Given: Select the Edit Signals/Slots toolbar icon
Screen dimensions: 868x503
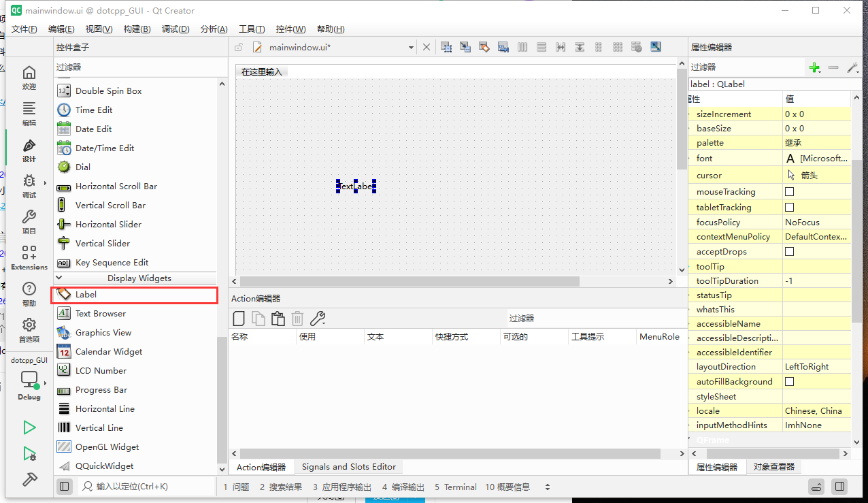Looking at the screenshot, I should pos(465,47).
